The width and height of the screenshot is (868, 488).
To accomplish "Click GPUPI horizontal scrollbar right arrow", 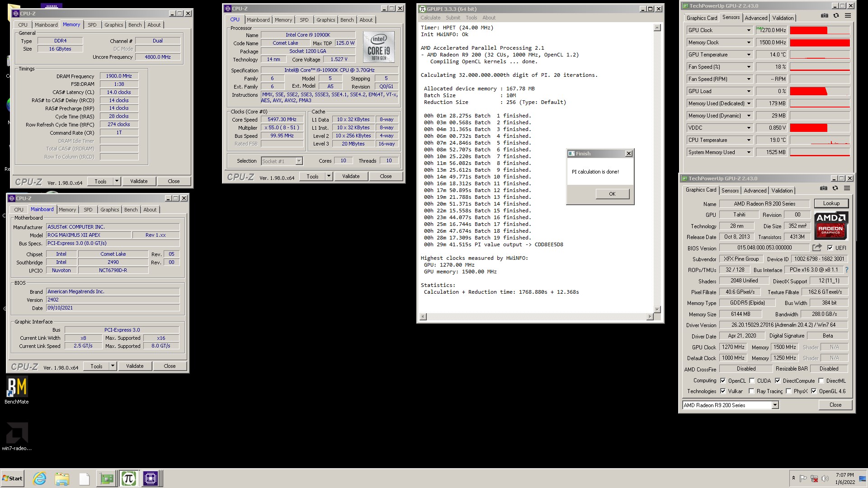I will (x=650, y=317).
